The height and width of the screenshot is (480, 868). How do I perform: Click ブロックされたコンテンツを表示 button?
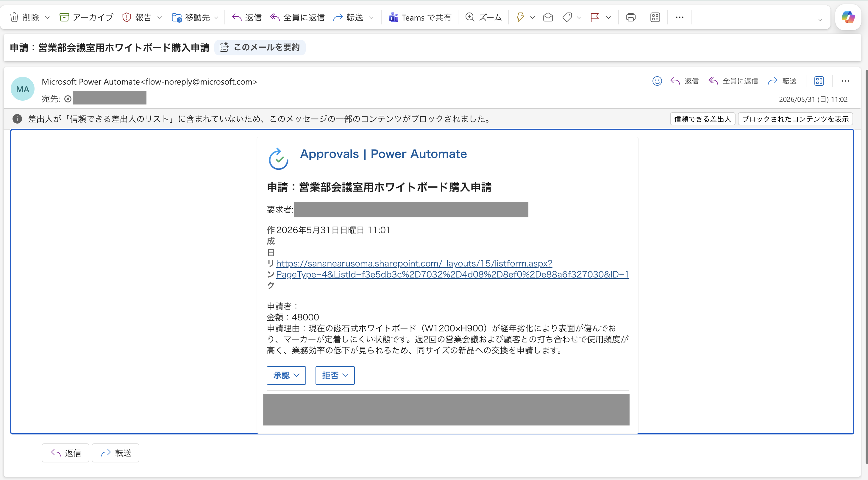(795, 119)
